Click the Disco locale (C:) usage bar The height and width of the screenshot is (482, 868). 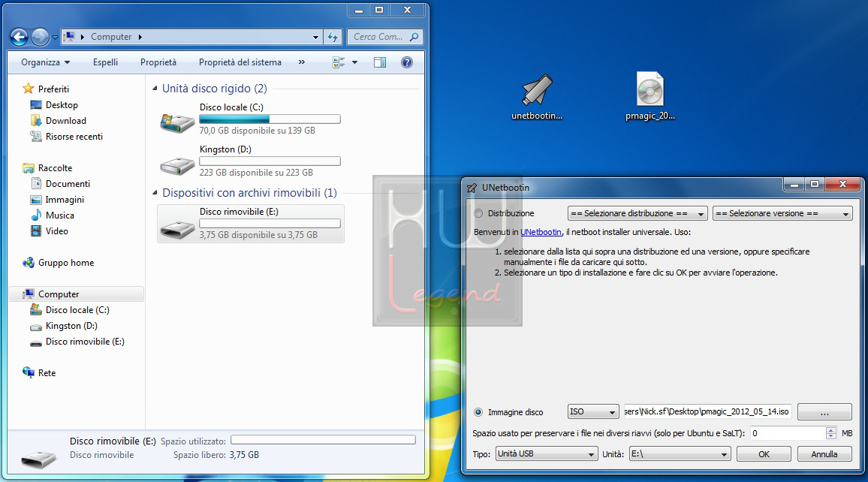[x=270, y=119]
